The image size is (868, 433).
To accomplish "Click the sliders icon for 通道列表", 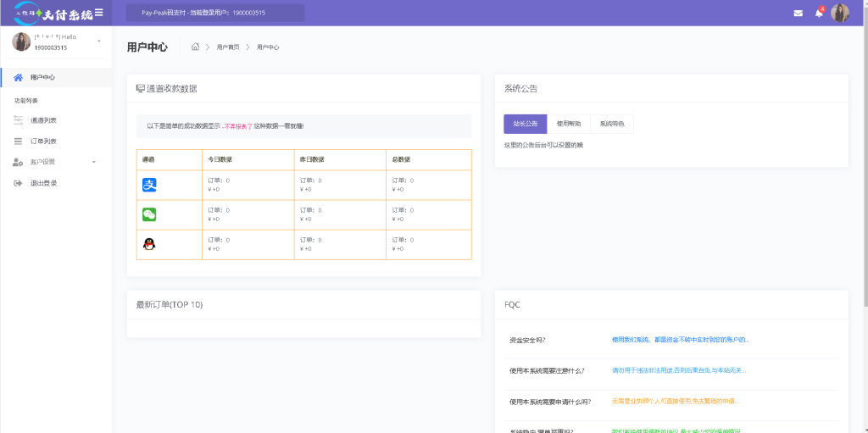I will coord(19,120).
